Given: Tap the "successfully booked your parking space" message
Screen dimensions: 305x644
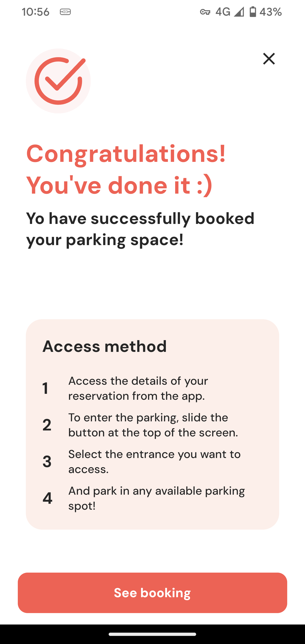Looking at the screenshot, I should (140, 229).
